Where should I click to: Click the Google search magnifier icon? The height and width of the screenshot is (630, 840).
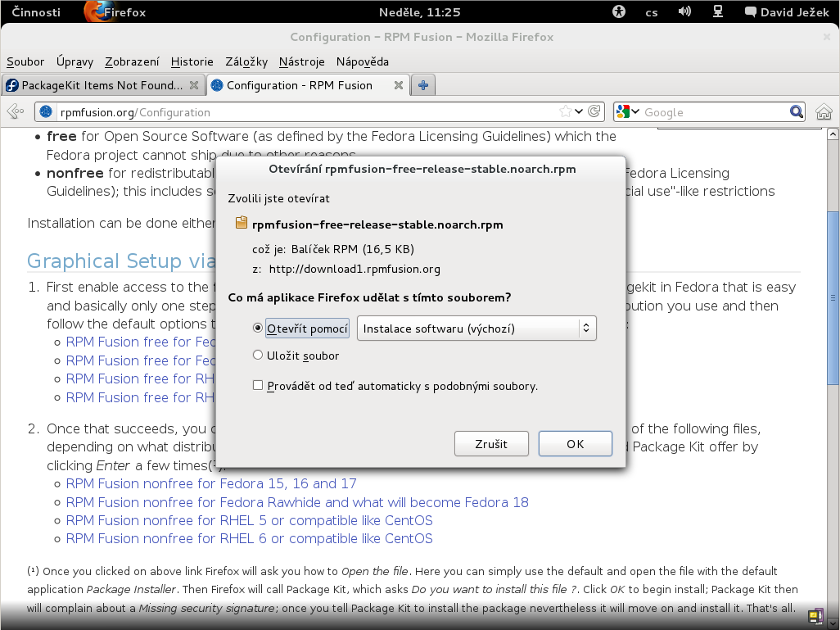tap(796, 111)
